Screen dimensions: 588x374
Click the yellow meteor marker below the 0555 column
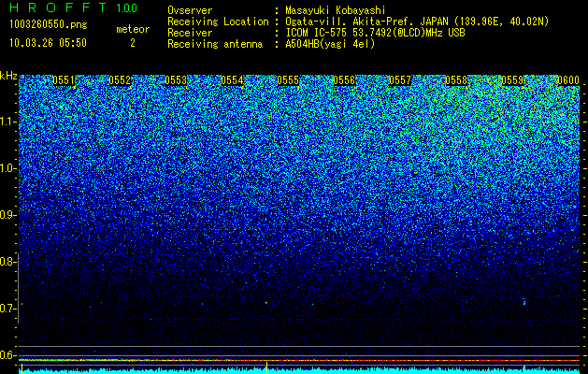tap(266, 367)
